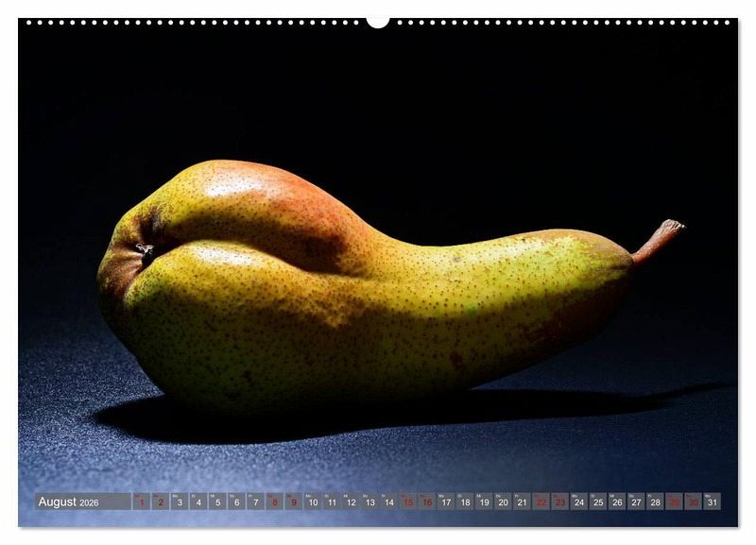This screenshot has height=545, width=756.
Task: Click date 21 in the calendar row
Action: click(x=523, y=502)
